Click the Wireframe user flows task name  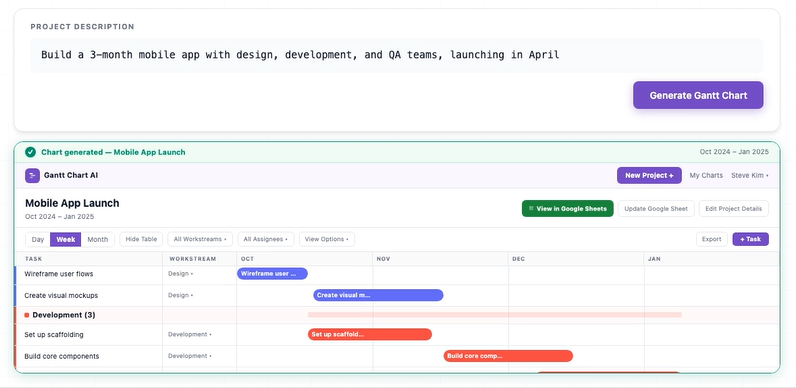tap(58, 274)
